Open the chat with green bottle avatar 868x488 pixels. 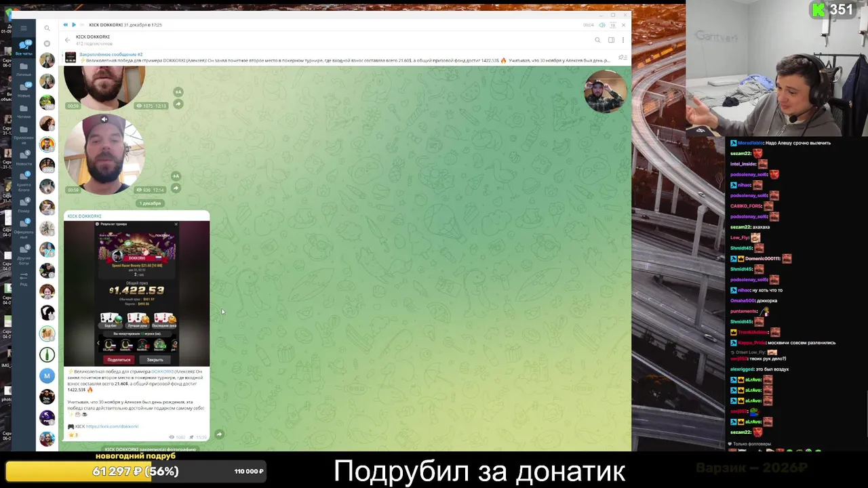[x=47, y=354]
